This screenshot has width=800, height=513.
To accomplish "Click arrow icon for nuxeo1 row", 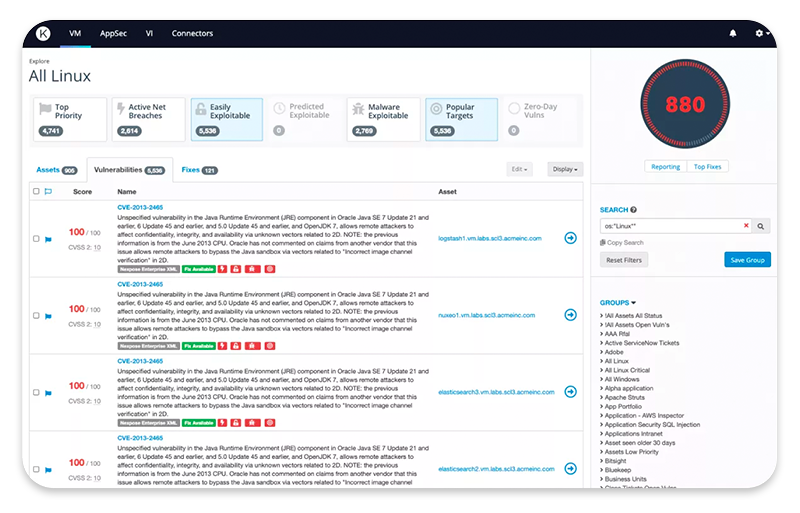I will pyautogui.click(x=570, y=315).
